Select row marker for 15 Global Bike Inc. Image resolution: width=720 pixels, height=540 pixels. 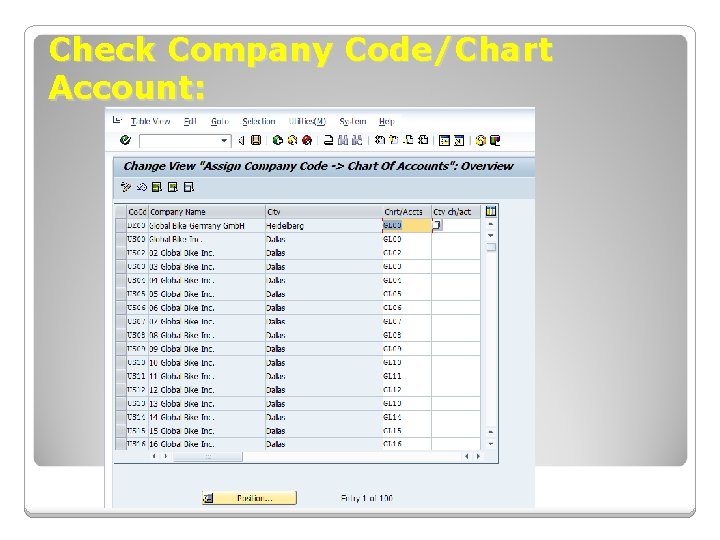[x=121, y=431]
